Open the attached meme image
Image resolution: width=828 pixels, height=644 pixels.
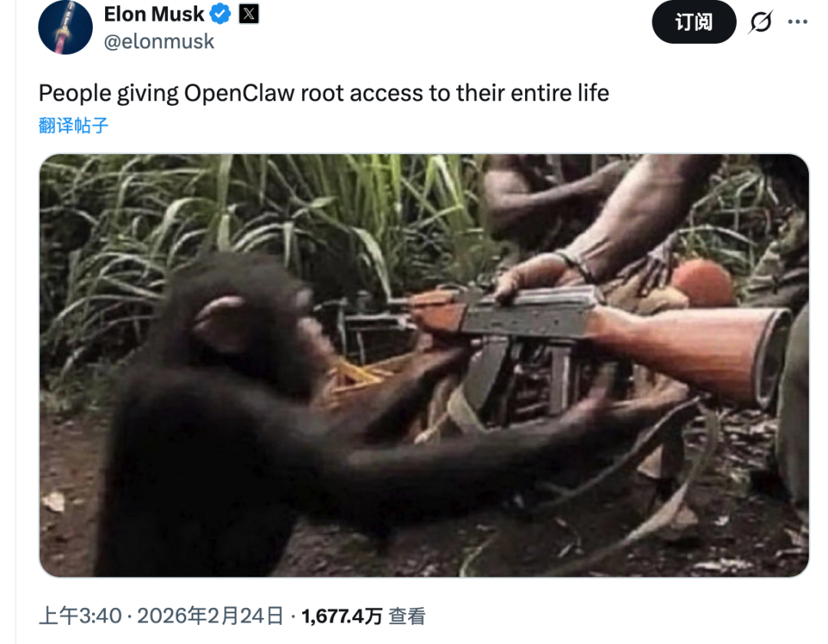(x=424, y=365)
